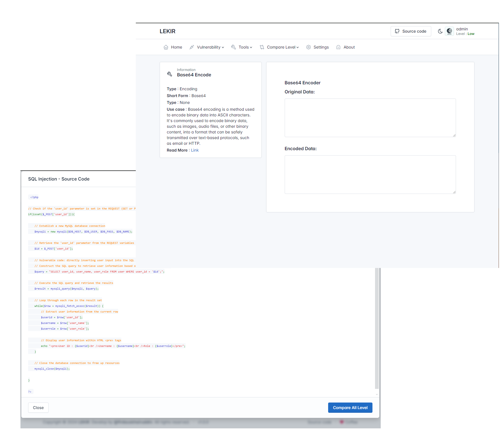
Task: Click the 'Short Form : Base64' line
Action: tap(186, 96)
